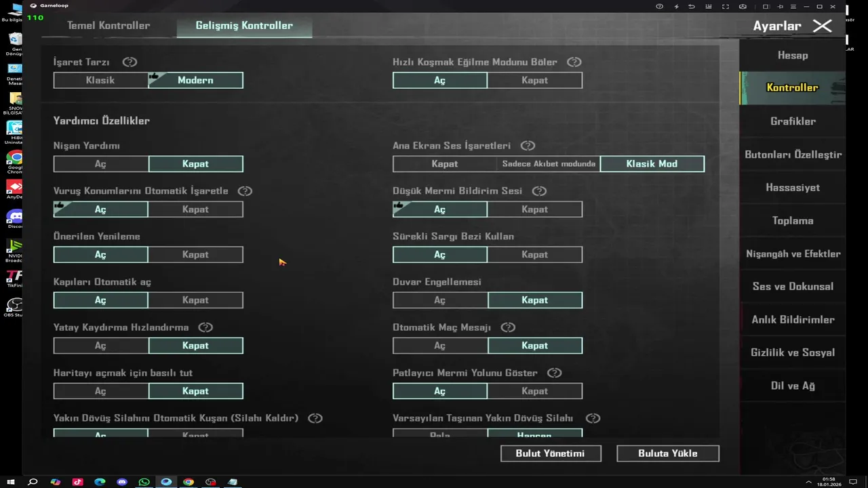The width and height of the screenshot is (868, 488).
Task: Show help for Ana Ekran Ses İşaretleri
Action: (x=528, y=146)
